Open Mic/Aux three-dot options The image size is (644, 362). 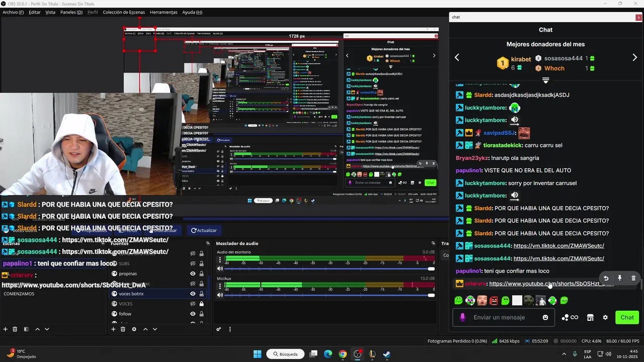pyautogui.click(x=220, y=287)
